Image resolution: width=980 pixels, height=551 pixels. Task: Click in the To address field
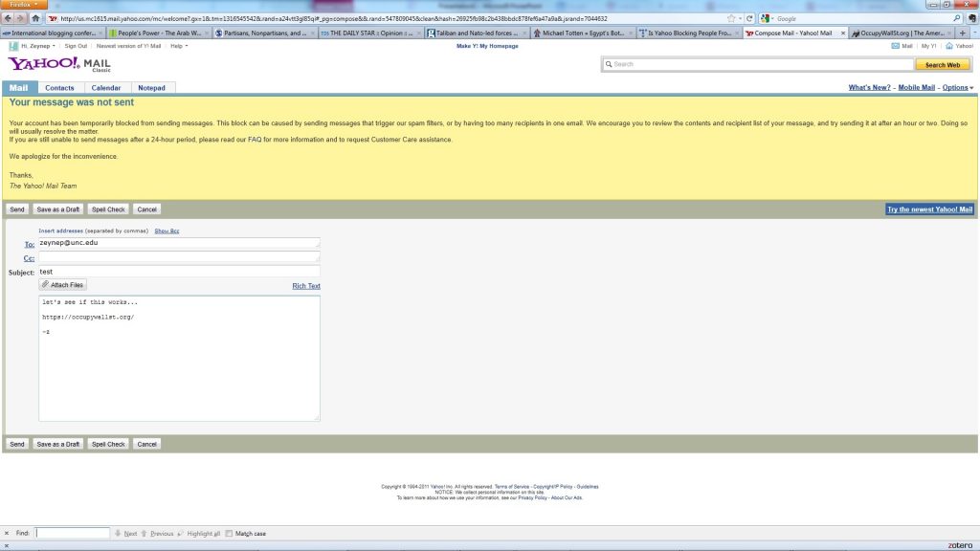point(179,242)
